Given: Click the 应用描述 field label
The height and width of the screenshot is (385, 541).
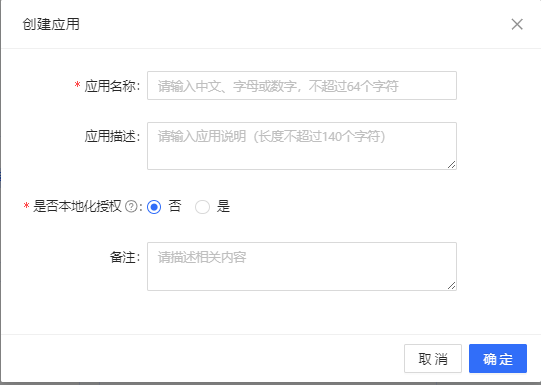Looking at the screenshot, I should pos(112,136).
